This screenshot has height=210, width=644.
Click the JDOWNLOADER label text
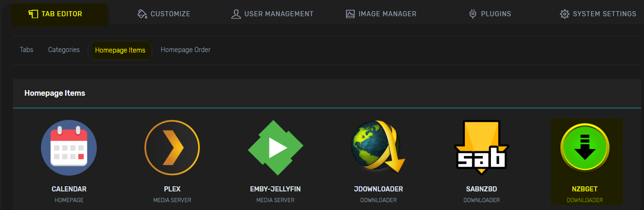pos(378,189)
